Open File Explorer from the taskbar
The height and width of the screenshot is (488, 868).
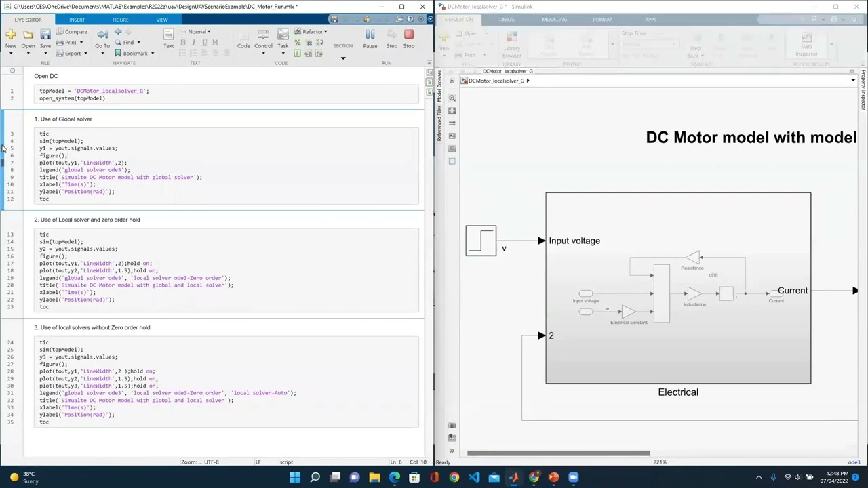click(x=374, y=477)
